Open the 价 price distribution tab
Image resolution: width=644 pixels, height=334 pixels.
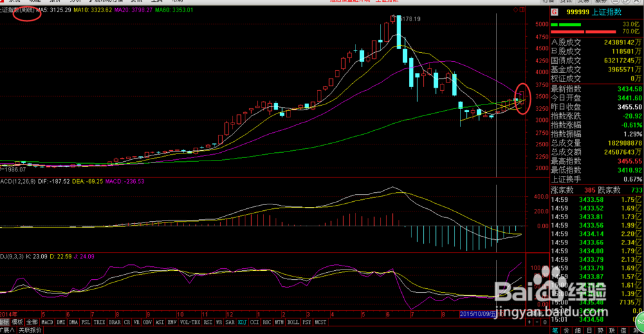[567, 330]
